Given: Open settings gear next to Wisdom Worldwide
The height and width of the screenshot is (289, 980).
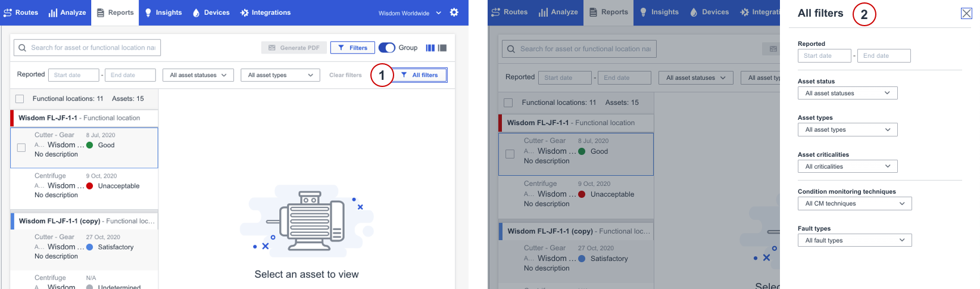Looking at the screenshot, I should pyautogui.click(x=454, y=13).
